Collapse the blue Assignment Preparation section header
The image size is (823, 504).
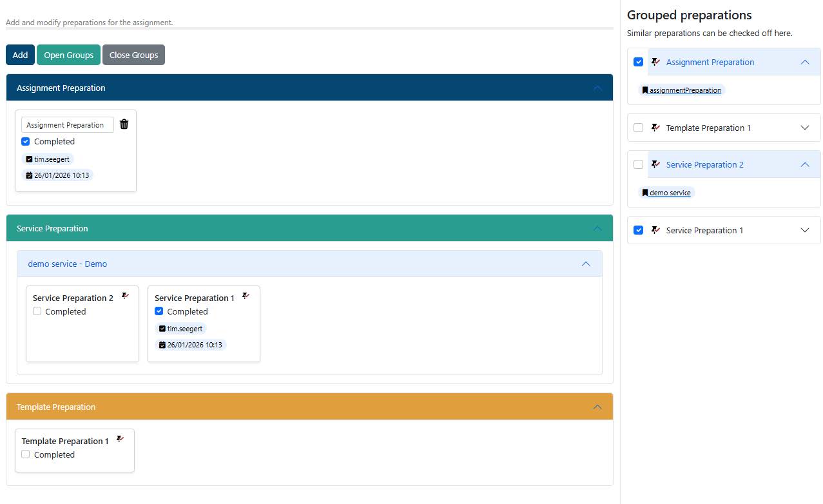(x=597, y=88)
